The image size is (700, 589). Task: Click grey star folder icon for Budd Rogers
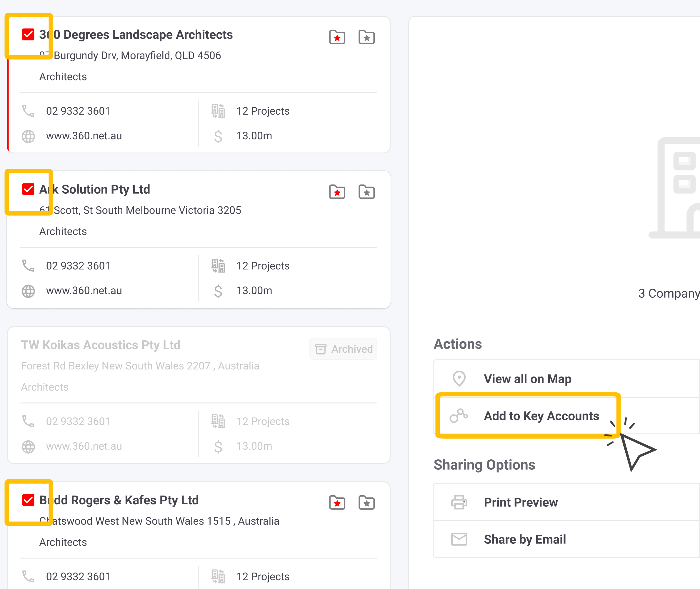pos(366,503)
